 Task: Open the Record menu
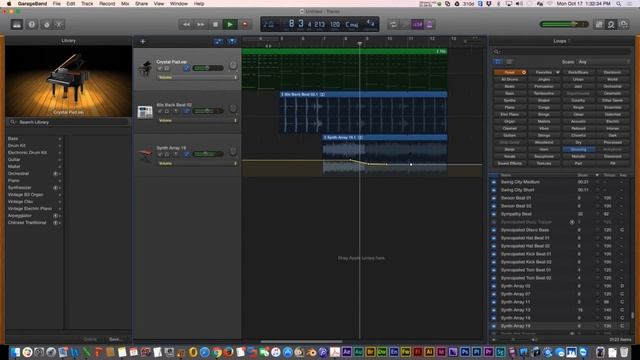107,4
